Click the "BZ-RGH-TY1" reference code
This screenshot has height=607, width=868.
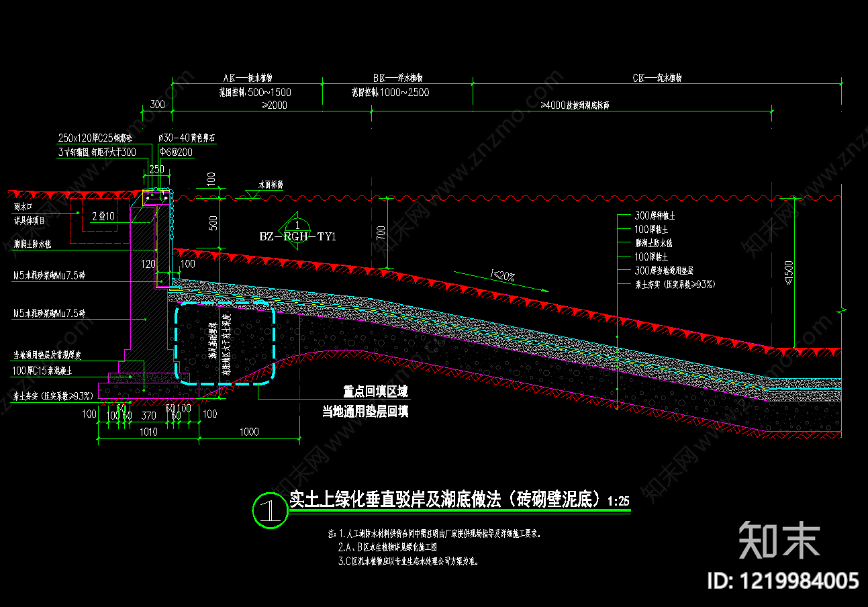point(297,237)
